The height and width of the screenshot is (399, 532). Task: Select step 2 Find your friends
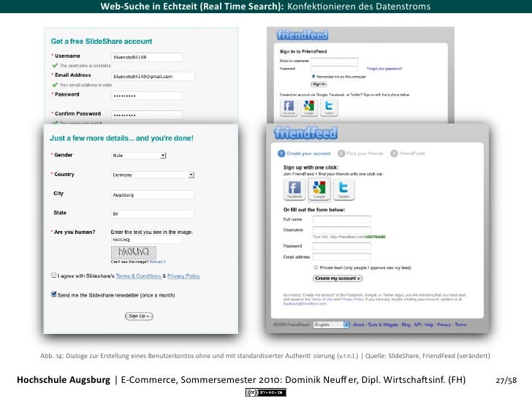[360, 153]
